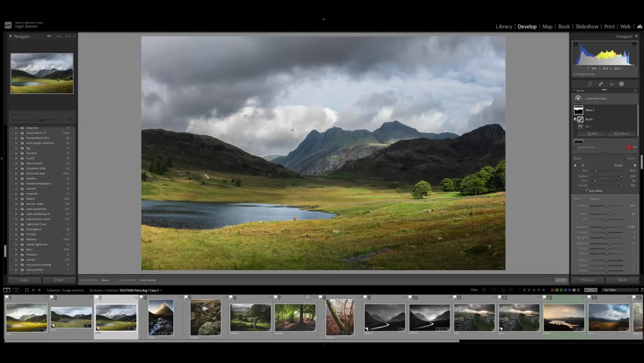Go forward with filmstrip right arrow
644x363 pixels.
pos(39,290)
